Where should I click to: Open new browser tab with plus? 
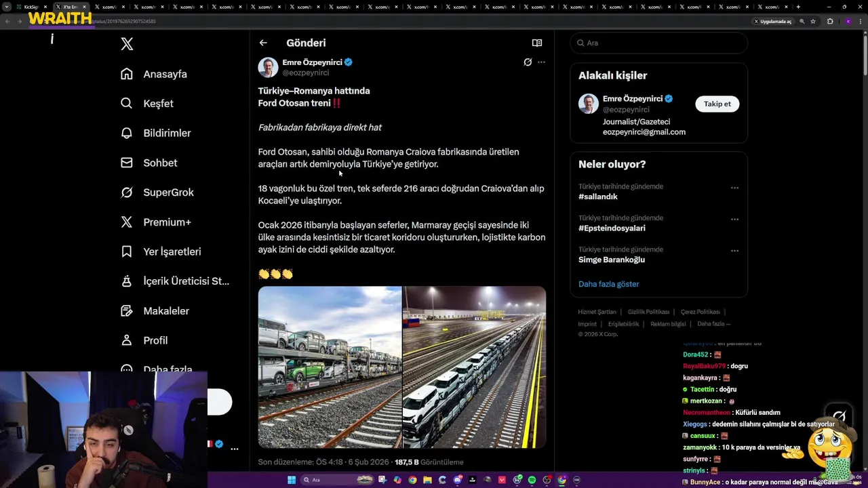pos(798,7)
